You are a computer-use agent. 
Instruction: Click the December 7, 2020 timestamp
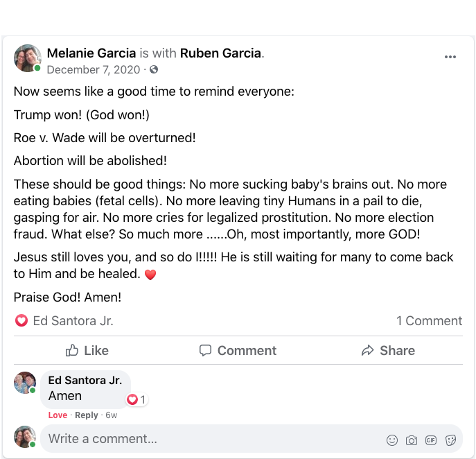click(x=93, y=69)
